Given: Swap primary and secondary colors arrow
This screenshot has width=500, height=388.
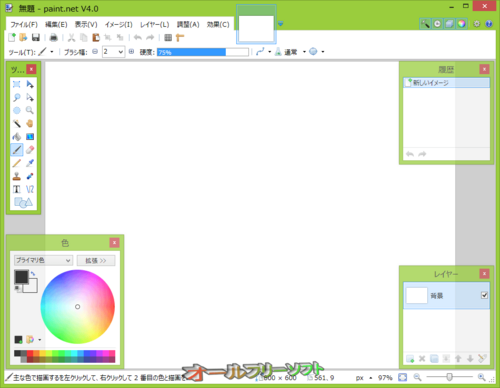Looking at the screenshot, I should [33, 273].
